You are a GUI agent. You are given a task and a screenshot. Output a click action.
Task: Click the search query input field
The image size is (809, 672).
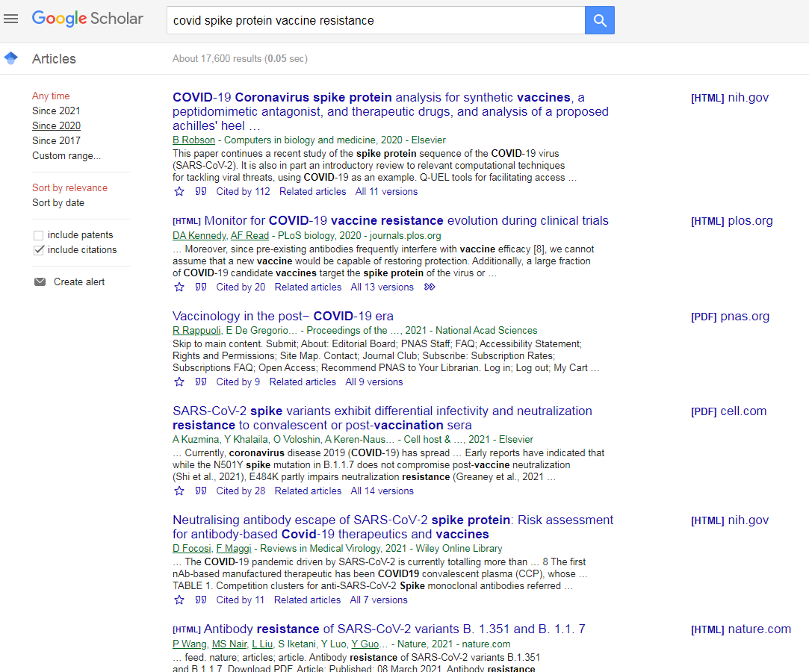pyautogui.click(x=376, y=20)
